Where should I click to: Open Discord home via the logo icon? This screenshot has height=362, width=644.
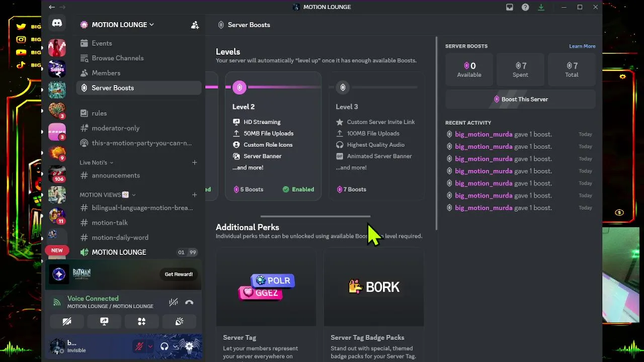57,23
